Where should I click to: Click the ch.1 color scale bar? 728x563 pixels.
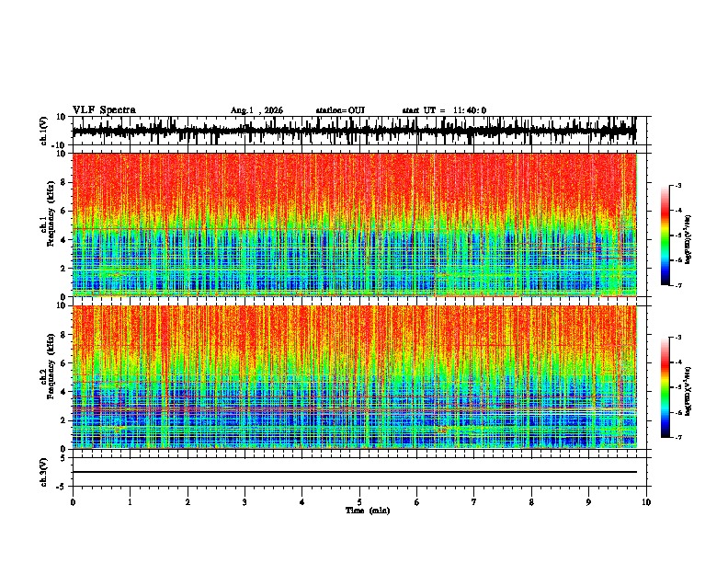coord(665,236)
